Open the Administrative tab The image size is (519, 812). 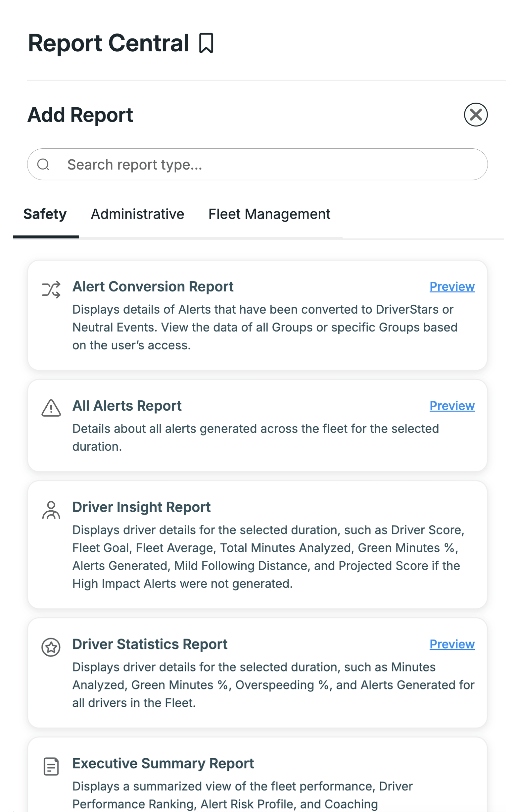click(137, 214)
